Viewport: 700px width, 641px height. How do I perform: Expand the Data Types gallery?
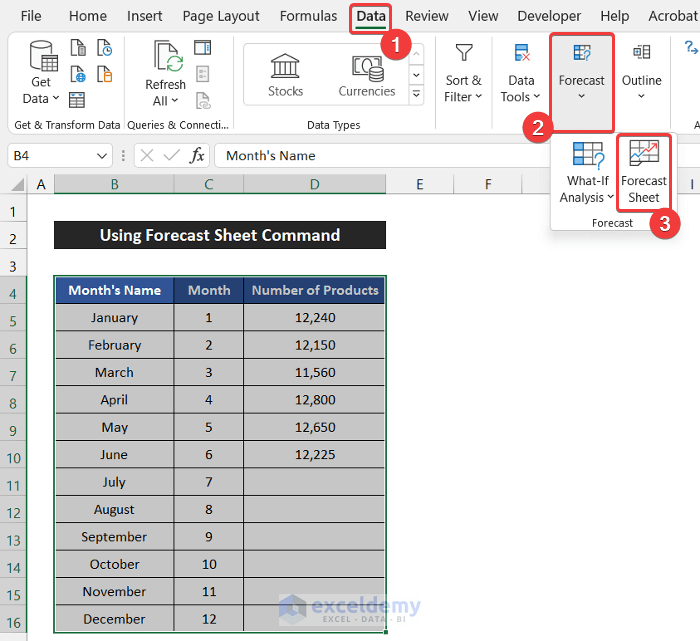click(x=416, y=95)
